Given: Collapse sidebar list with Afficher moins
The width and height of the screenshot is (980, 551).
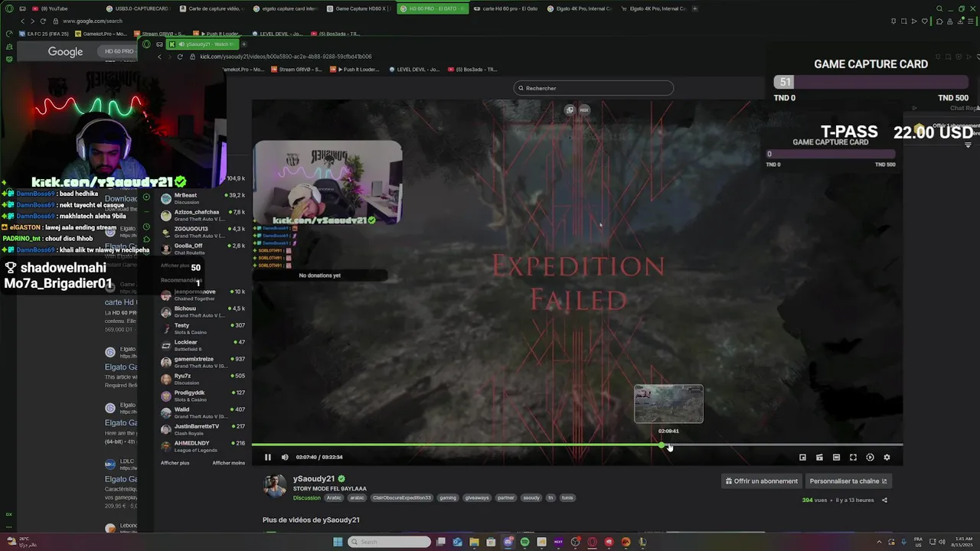Looking at the screenshot, I should (228, 463).
